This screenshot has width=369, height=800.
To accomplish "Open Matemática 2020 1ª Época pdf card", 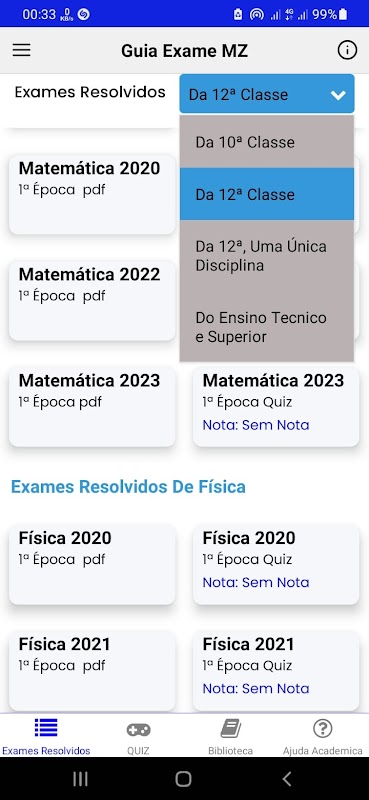I will pyautogui.click(x=92, y=195).
